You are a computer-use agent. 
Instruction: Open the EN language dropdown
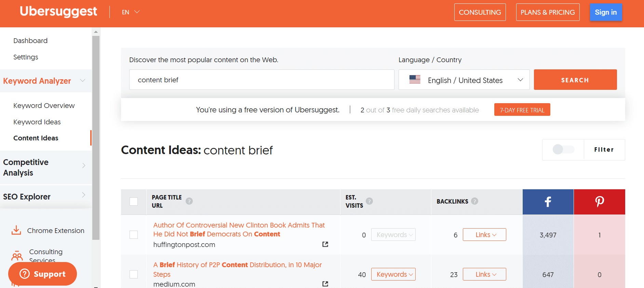[131, 12]
